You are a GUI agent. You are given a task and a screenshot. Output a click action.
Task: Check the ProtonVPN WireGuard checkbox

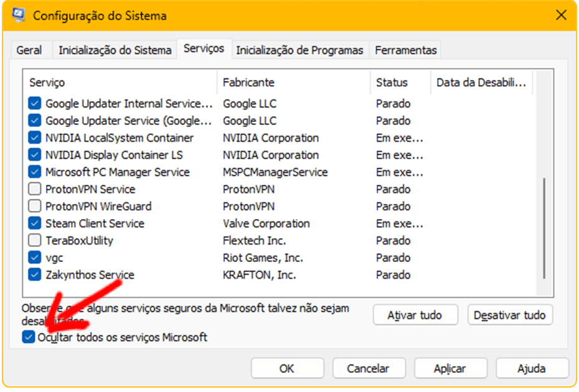[x=35, y=207]
